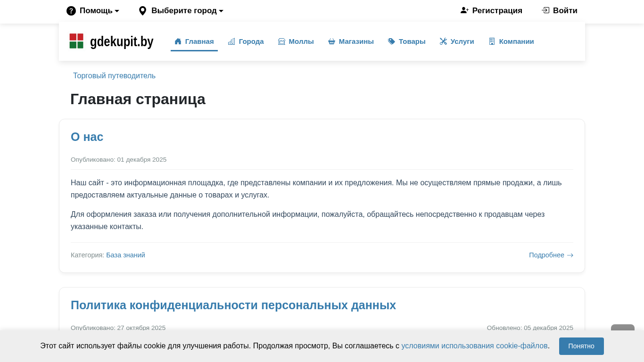Click the basket icon beside Магазины
The width and height of the screenshot is (644, 362).
tap(331, 41)
